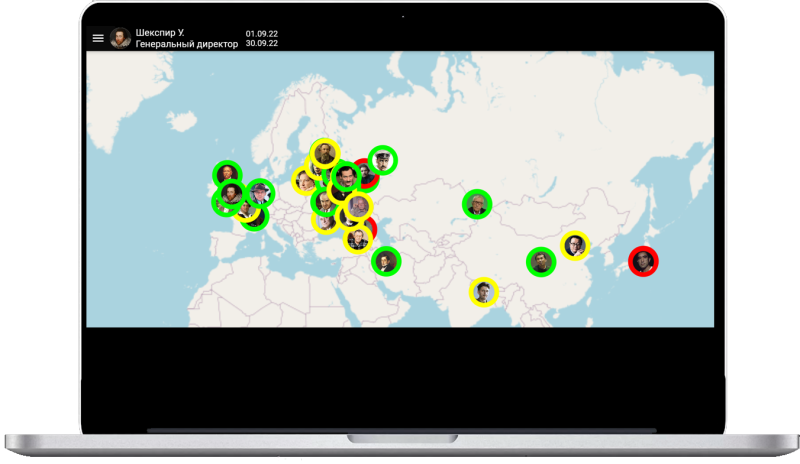The image size is (800, 464).
Task: Open the green-ringed marker in central China
Action: click(x=541, y=262)
